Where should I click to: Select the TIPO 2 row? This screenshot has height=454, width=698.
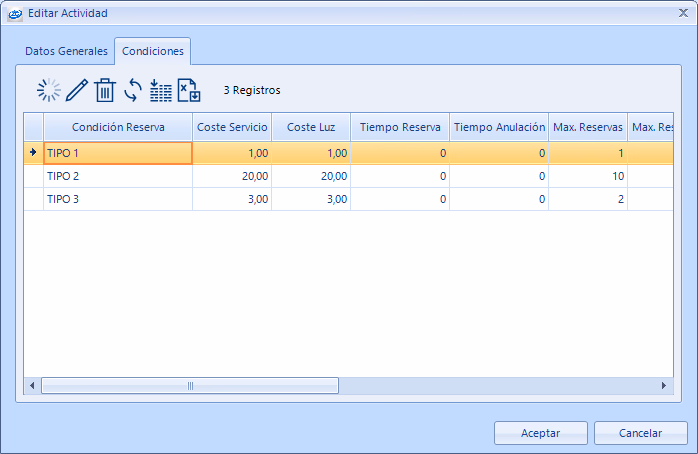(x=118, y=175)
